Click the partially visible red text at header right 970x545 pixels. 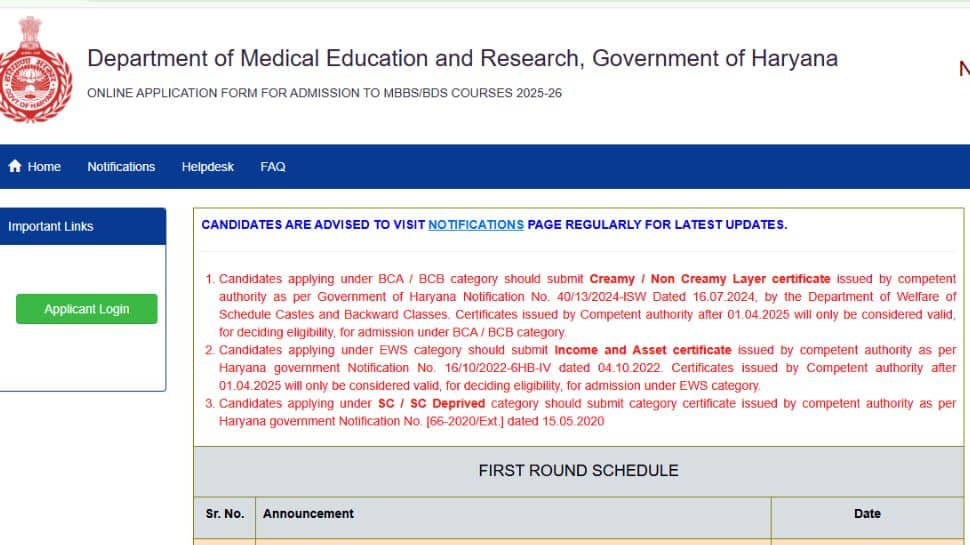964,68
